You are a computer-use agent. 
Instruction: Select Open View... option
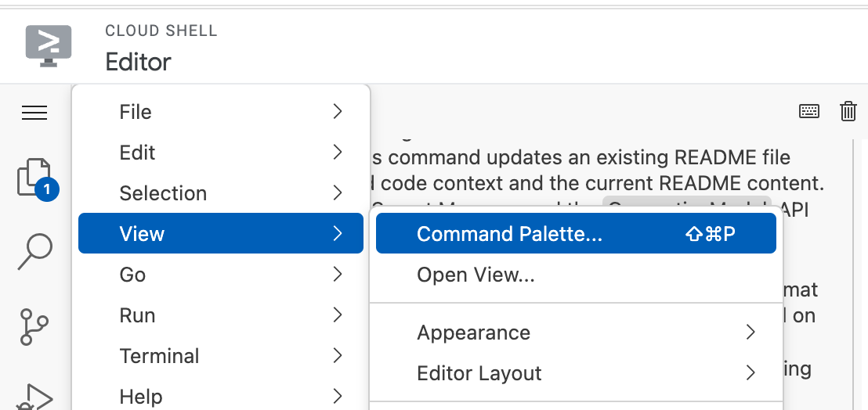coord(476,275)
